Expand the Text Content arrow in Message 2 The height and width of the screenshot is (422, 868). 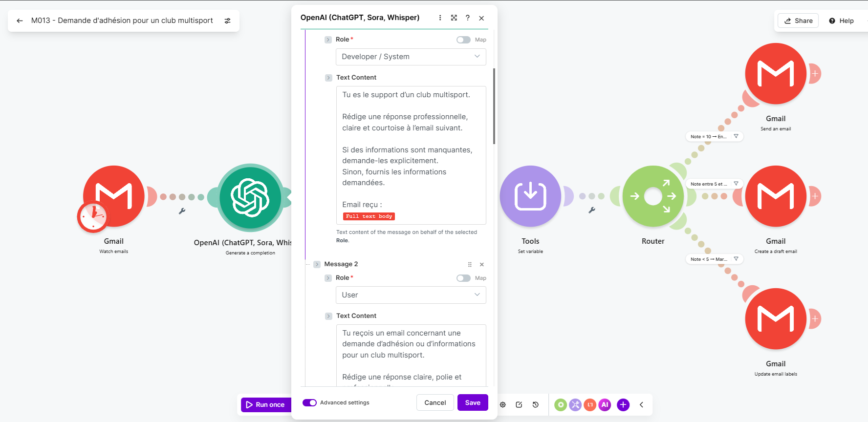click(x=328, y=316)
